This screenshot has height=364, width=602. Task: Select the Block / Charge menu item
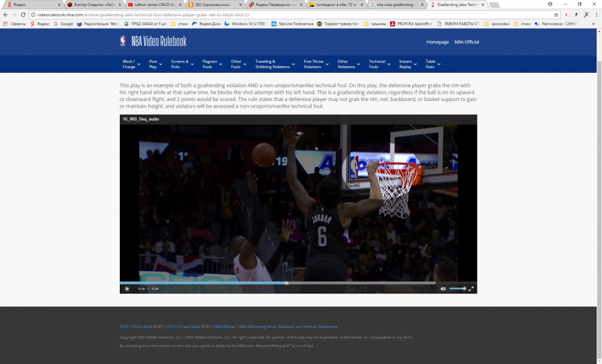129,63
